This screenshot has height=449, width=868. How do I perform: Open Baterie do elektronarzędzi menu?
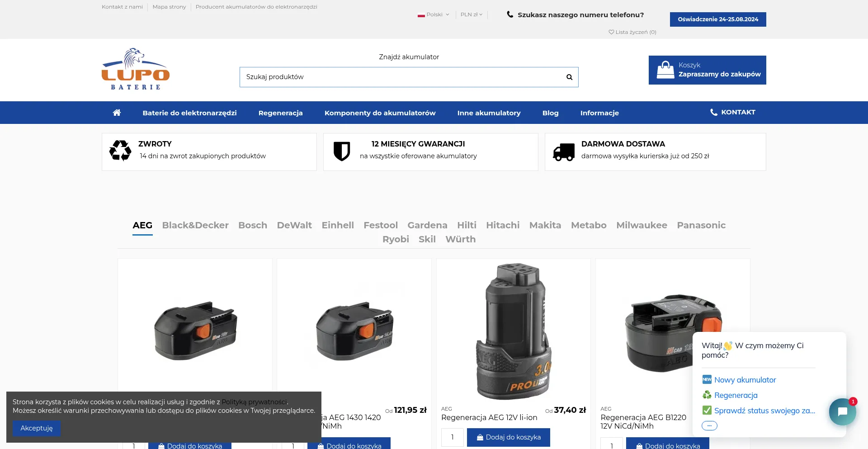pos(189,113)
